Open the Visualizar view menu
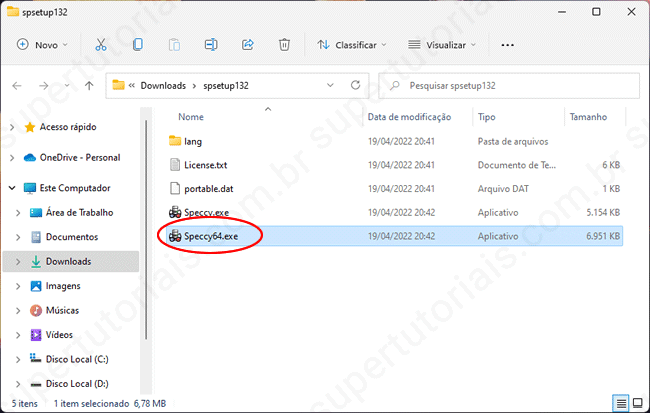Image resolution: width=650 pixels, height=413 pixels. click(442, 45)
